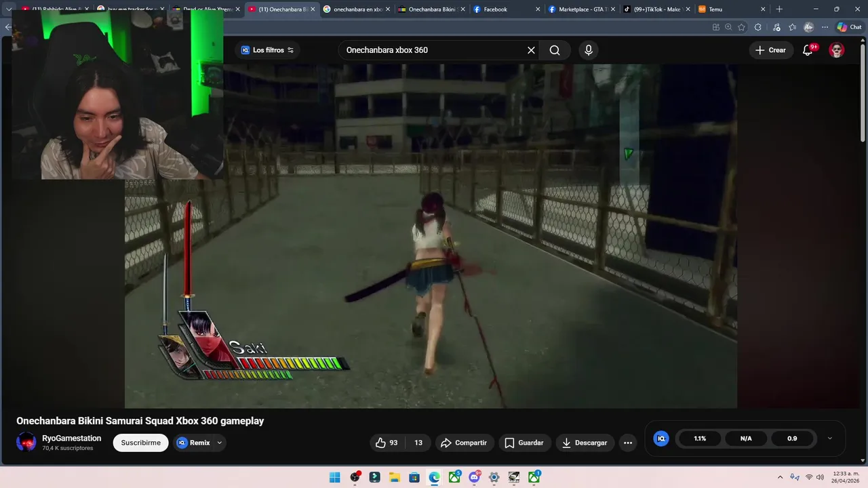
Task: Open Wi-Fi network tray icon
Action: [808, 478]
